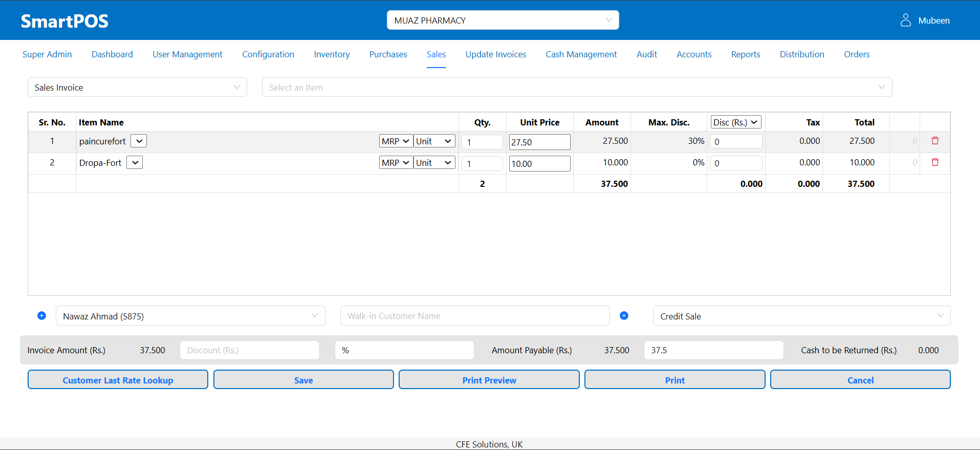Click the Customer Last Rate Lookup button
Viewport: 980px width, 450px height.
pyautogui.click(x=118, y=379)
